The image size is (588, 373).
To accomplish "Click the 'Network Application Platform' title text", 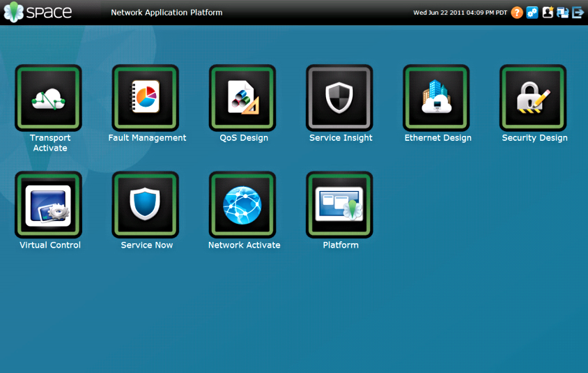I will 167,13.
